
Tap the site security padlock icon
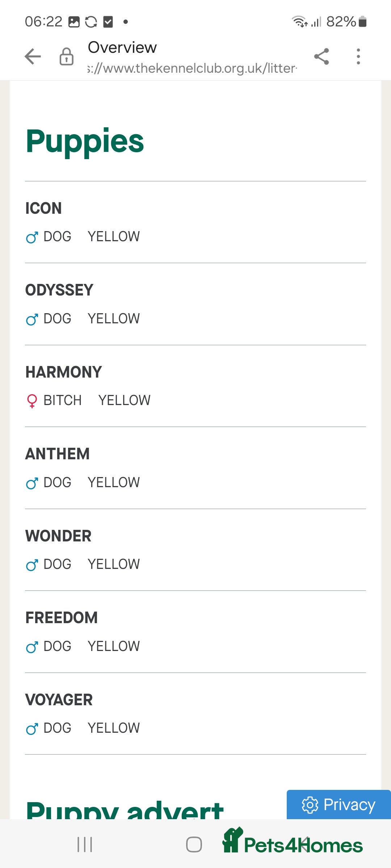(66, 56)
